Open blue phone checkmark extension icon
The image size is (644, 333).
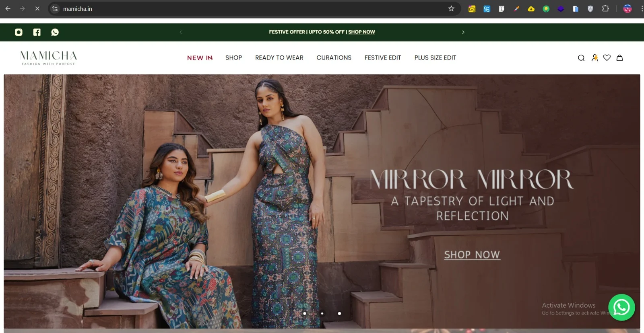tap(487, 9)
